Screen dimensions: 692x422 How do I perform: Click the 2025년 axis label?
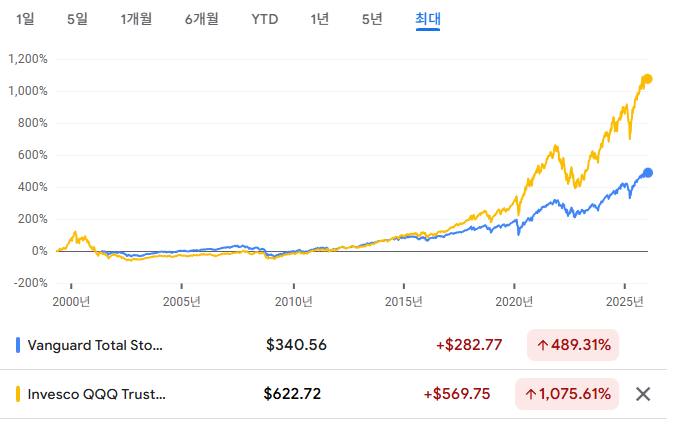pyautogui.click(x=624, y=302)
